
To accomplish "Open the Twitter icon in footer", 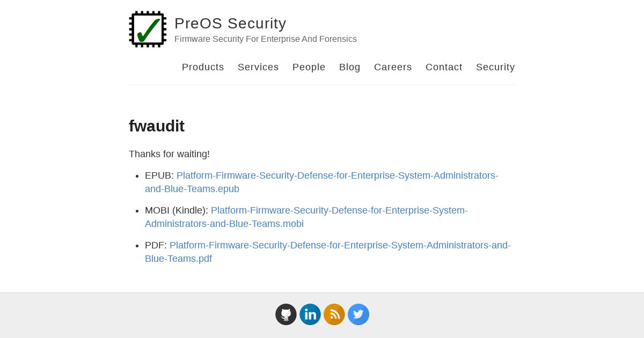I will click(358, 314).
